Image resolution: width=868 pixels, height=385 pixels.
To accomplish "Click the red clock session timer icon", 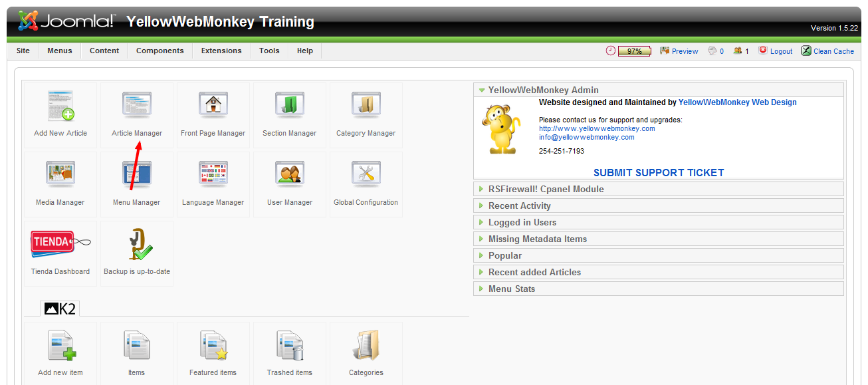I will [x=611, y=51].
